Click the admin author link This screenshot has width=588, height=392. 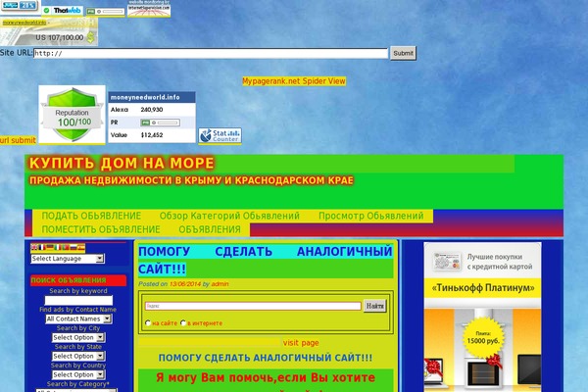click(x=220, y=284)
